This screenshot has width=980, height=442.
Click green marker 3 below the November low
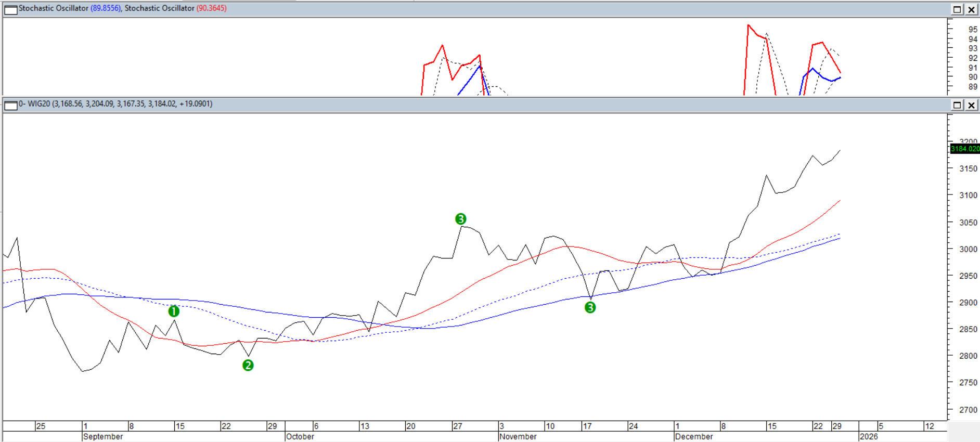(590, 307)
